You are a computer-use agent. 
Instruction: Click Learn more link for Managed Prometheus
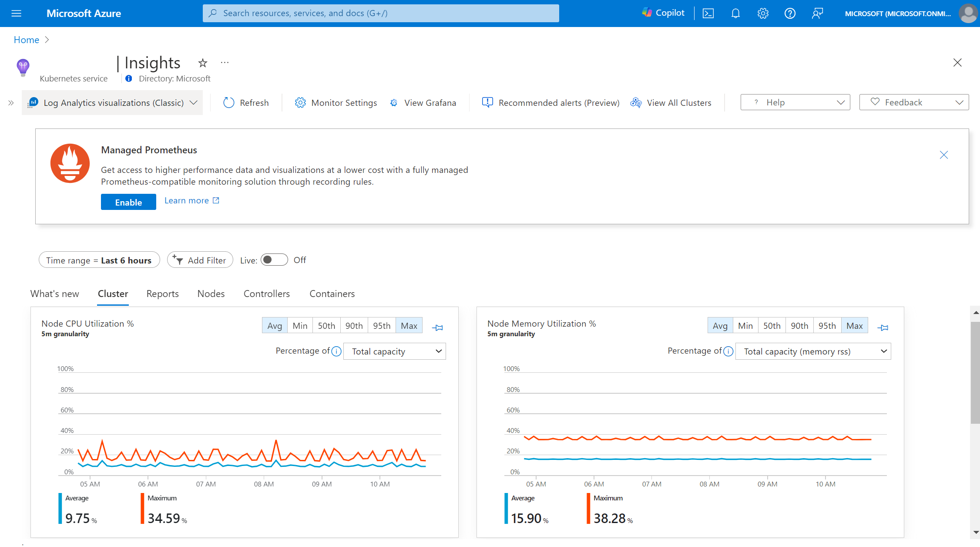[x=191, y=200]
